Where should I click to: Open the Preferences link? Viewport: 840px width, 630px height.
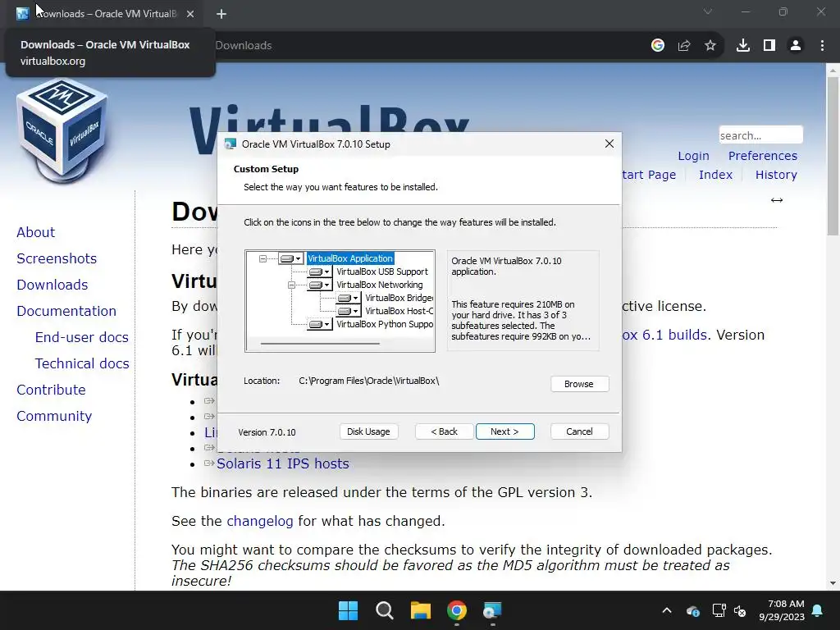coord(763,156)
